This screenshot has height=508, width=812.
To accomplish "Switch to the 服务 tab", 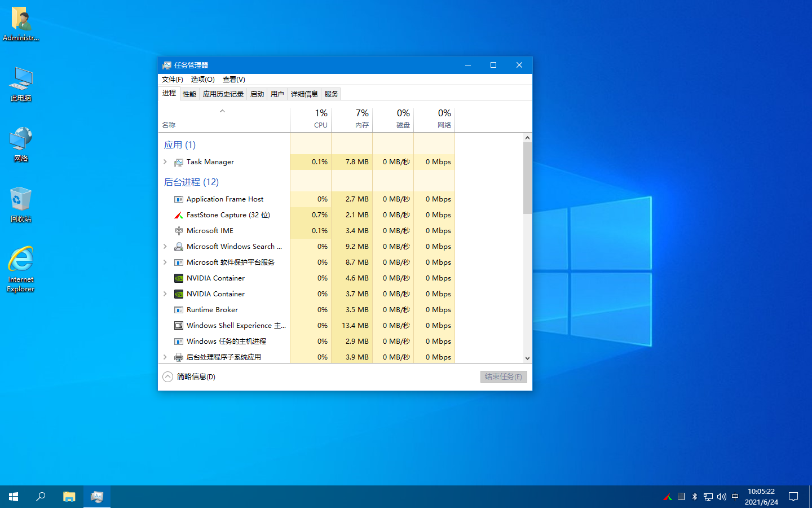I will point(332,94).
